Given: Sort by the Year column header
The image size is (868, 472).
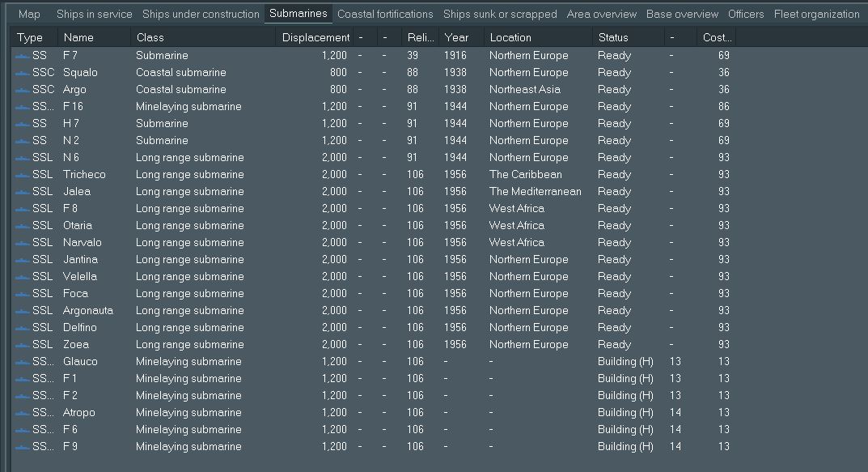Looking at the screenshot, I should 461,37.
